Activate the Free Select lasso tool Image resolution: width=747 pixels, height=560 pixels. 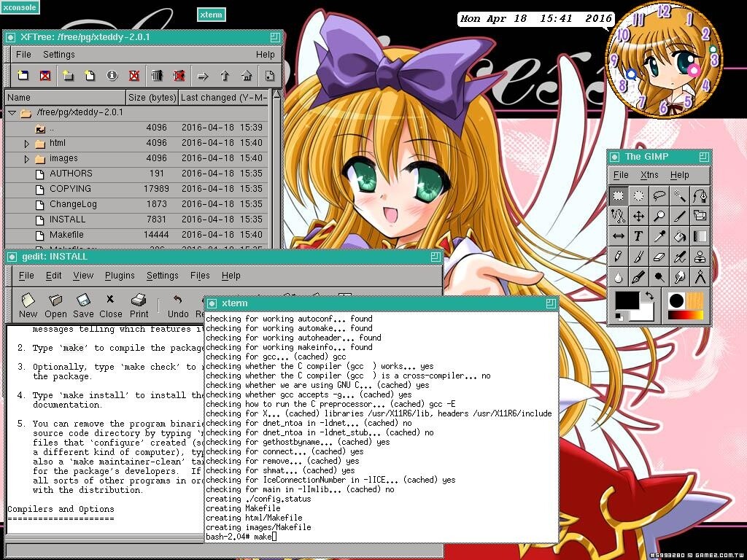point(659,195)
